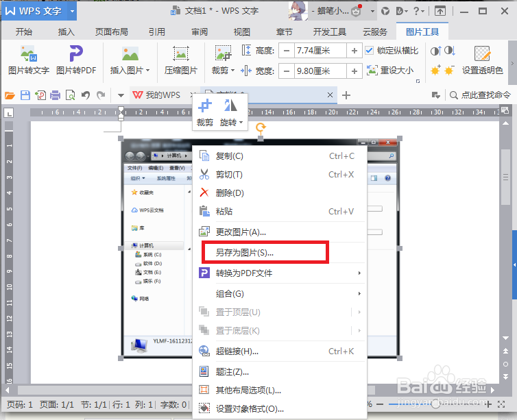Screen dimensions: 517x420
Task: Open the 插入 ribbon tab
Action: pyautogui.click(x=67, y=32)
